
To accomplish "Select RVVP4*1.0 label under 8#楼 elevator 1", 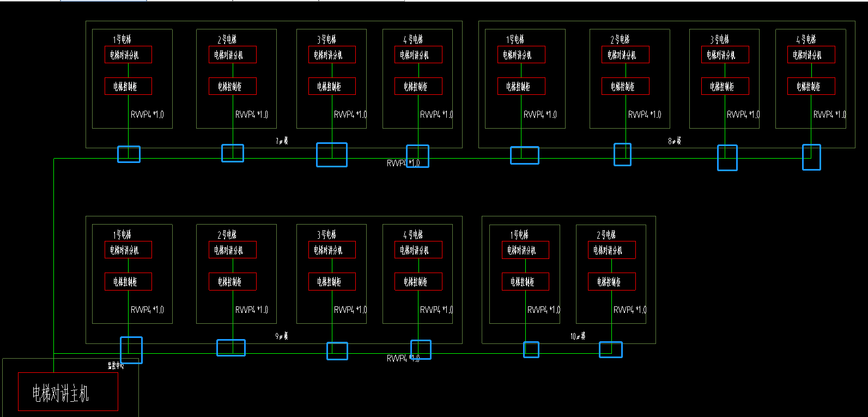I will click(540, 114).
